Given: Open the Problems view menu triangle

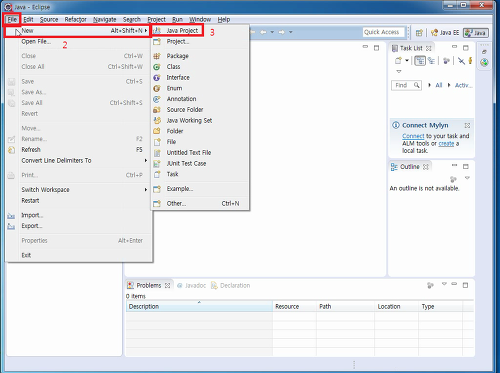Looking at the screenshot, I should coord(444,284).
